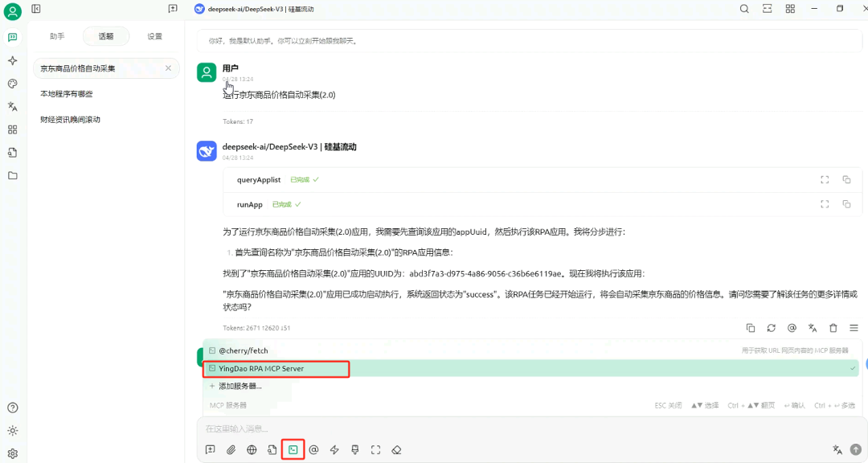The image size is (868, 463).
Task: Switch to the 设置 tab
Action: click(x=154, y=36)
